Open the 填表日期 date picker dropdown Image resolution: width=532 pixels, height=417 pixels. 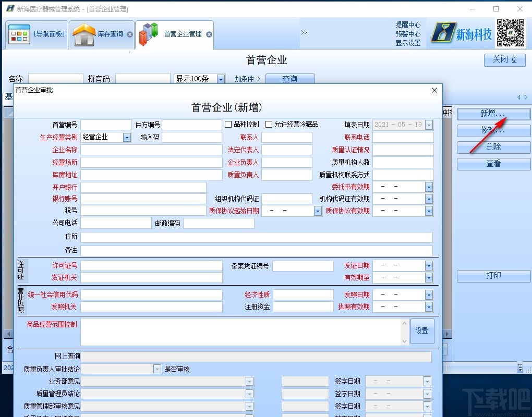429,125
